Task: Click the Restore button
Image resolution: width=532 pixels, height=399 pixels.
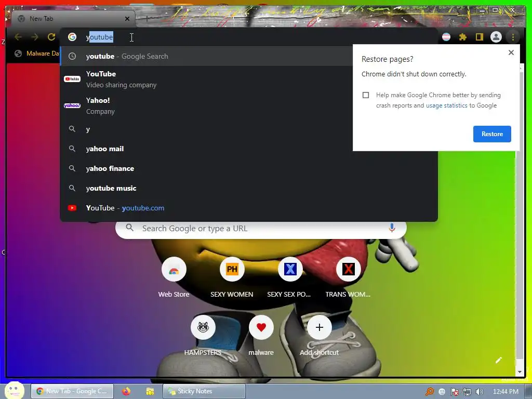Action: tap(492, 134)
